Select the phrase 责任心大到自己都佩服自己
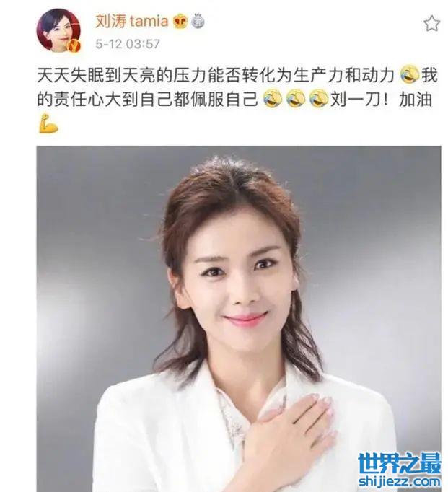Viewport: 448px width, 492px height. tap(156, 100)
